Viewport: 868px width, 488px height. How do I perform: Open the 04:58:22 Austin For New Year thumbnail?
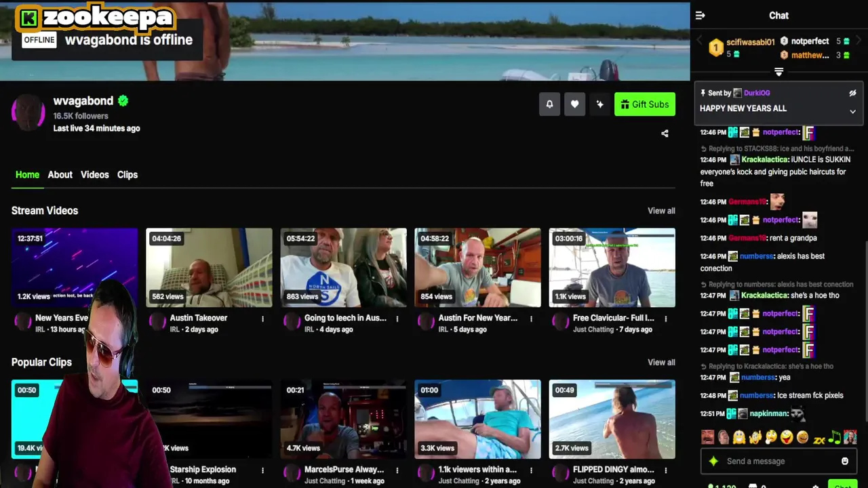(x=477, y=268)
